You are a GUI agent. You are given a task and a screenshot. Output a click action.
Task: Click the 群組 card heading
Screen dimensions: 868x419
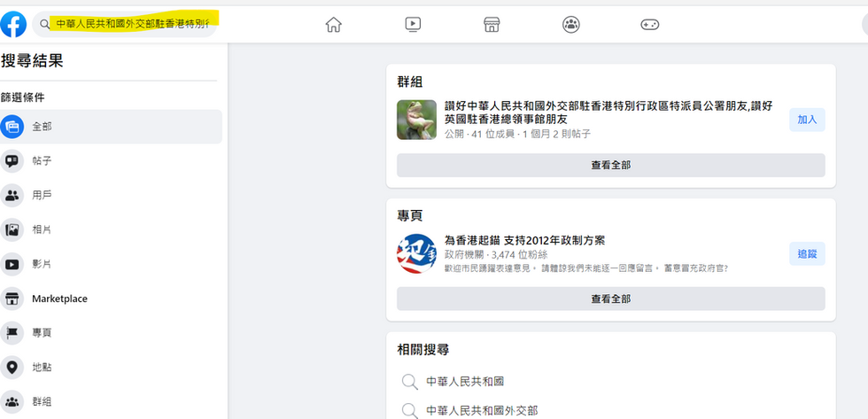pyautogui.click(x=409, y=81)
